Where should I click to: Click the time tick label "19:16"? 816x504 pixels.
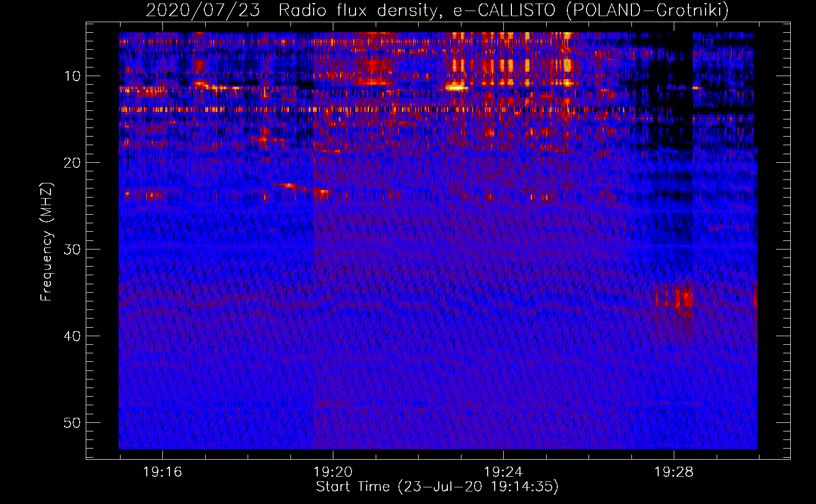(x=162, y=472)
